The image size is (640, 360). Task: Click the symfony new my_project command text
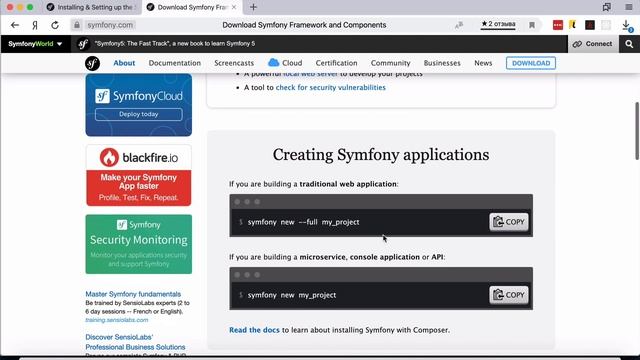(292, 295)
